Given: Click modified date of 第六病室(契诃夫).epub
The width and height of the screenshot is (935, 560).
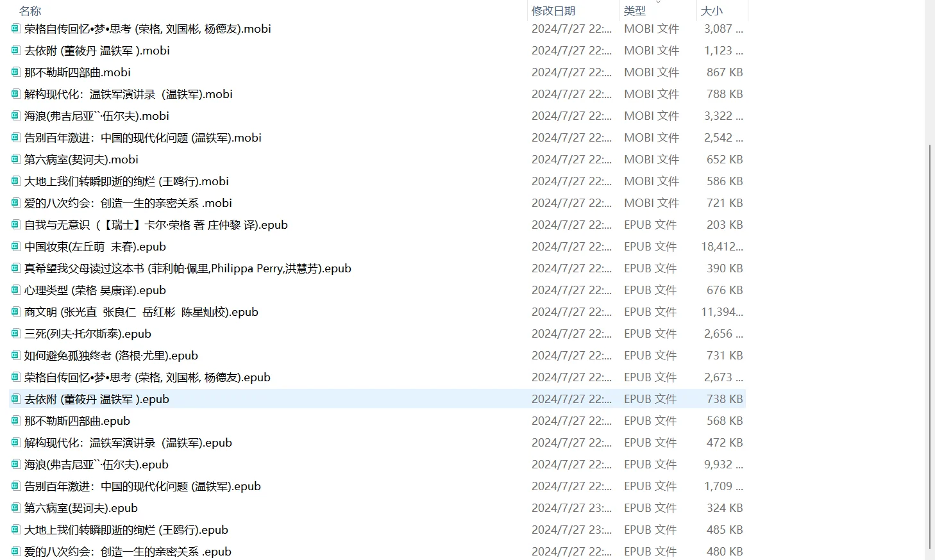Looking at the screenshot, I should [571, 508].
